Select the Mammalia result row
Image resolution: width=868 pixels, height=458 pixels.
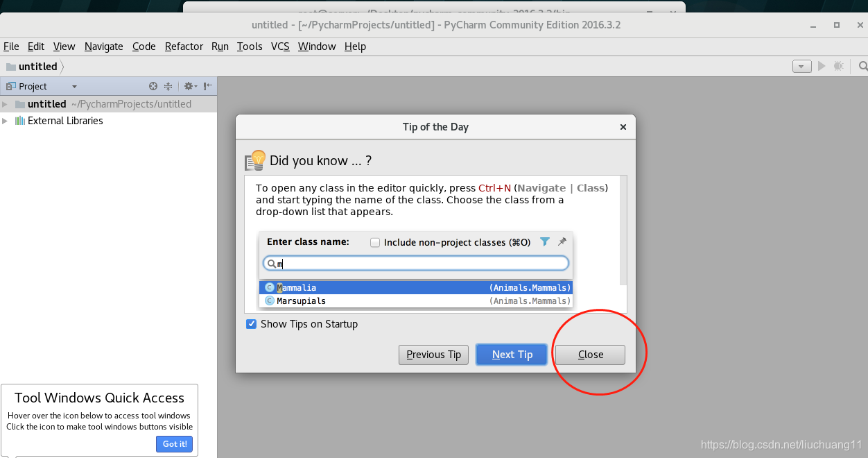416,287
